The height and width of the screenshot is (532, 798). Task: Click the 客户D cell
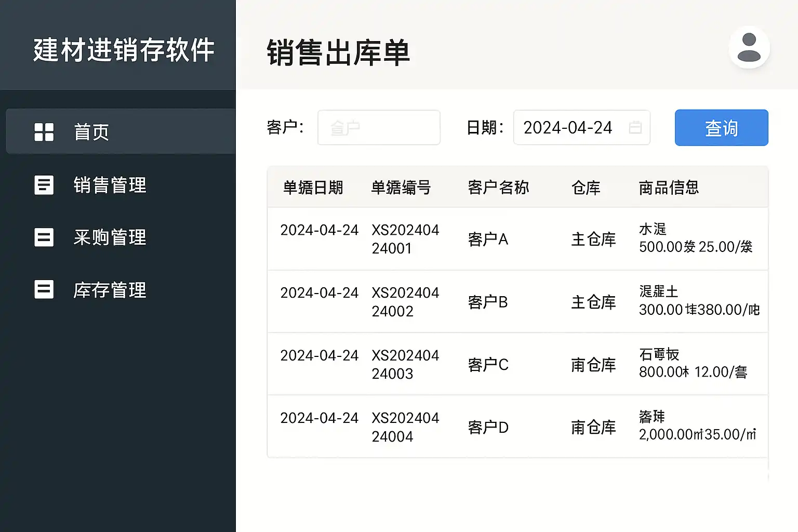pyautogui.click(x=488, y=428)
